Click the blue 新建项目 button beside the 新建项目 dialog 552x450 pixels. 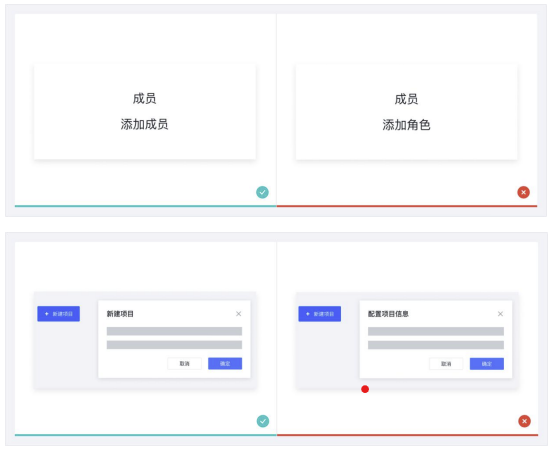point(58,314)
